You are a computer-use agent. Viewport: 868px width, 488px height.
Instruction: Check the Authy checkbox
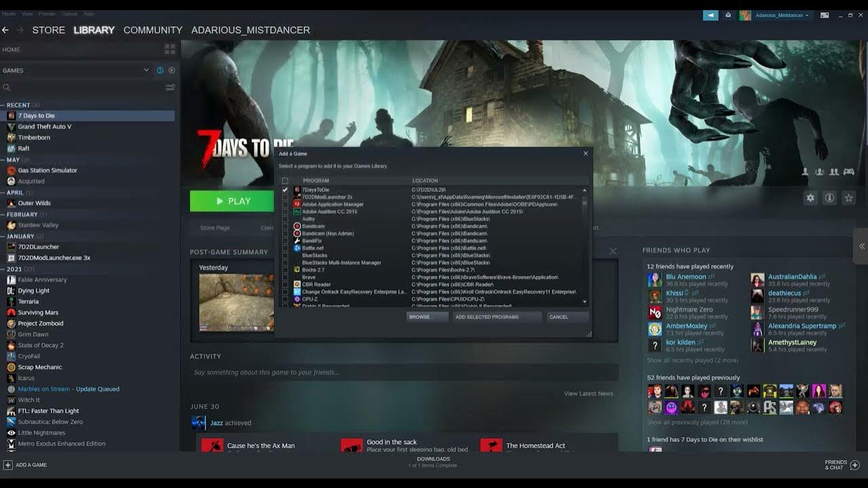285,219
